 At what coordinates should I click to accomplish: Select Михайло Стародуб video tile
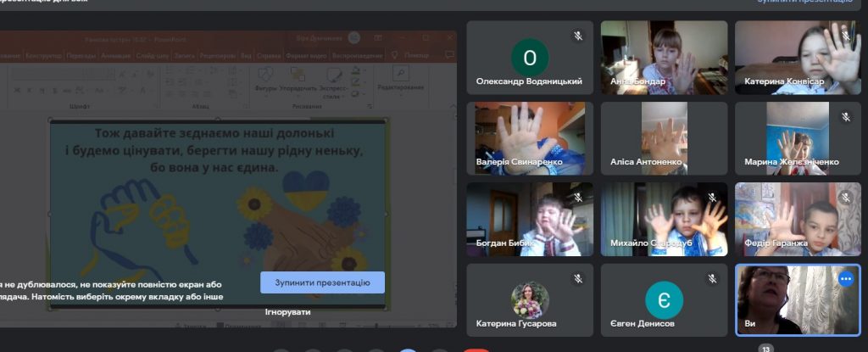tap(665, 219)
